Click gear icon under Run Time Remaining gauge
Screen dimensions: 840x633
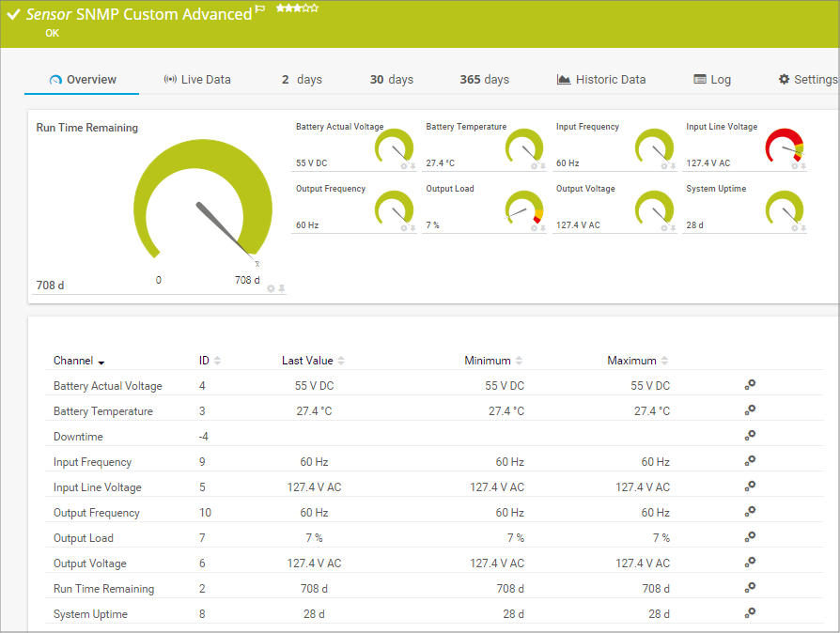(271, 288)
